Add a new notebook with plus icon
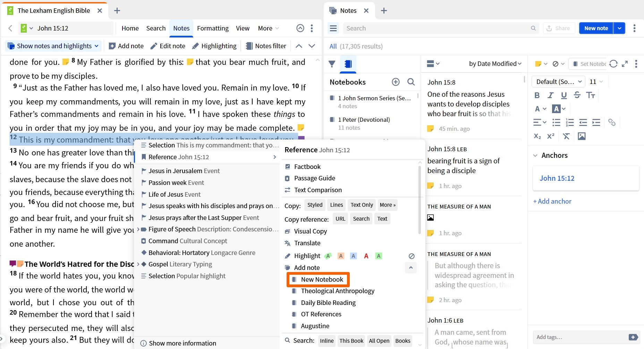Image resolution: width=644 pixels, height=349 pixels. click(x=396, y=82)
